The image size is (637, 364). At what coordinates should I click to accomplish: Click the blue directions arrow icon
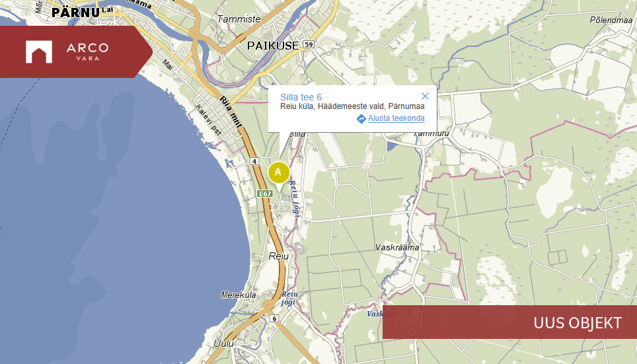[361, 119]
